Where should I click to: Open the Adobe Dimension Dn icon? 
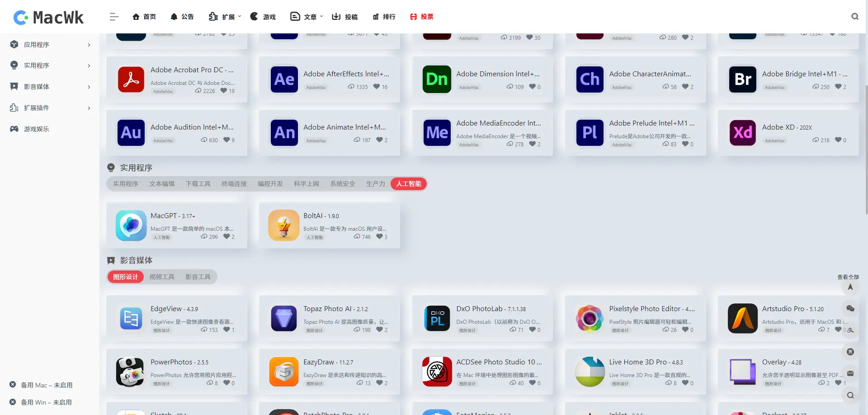(x=437, y=79)
